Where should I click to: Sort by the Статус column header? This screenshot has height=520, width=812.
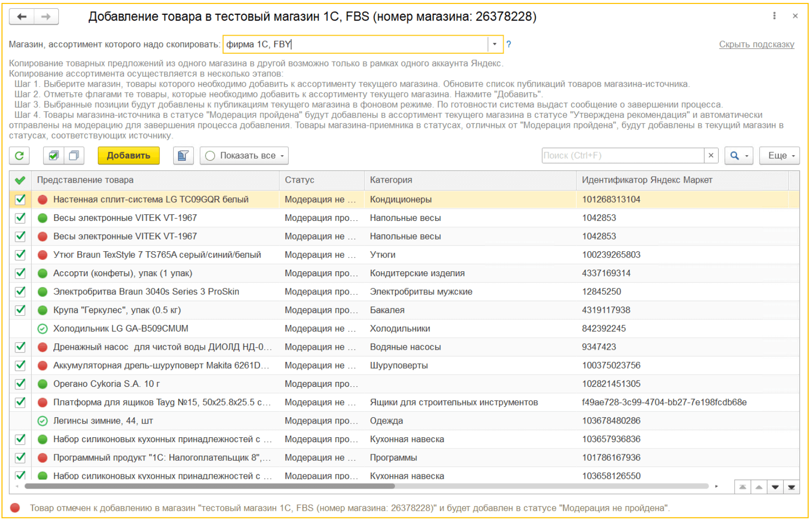point(300,180)
